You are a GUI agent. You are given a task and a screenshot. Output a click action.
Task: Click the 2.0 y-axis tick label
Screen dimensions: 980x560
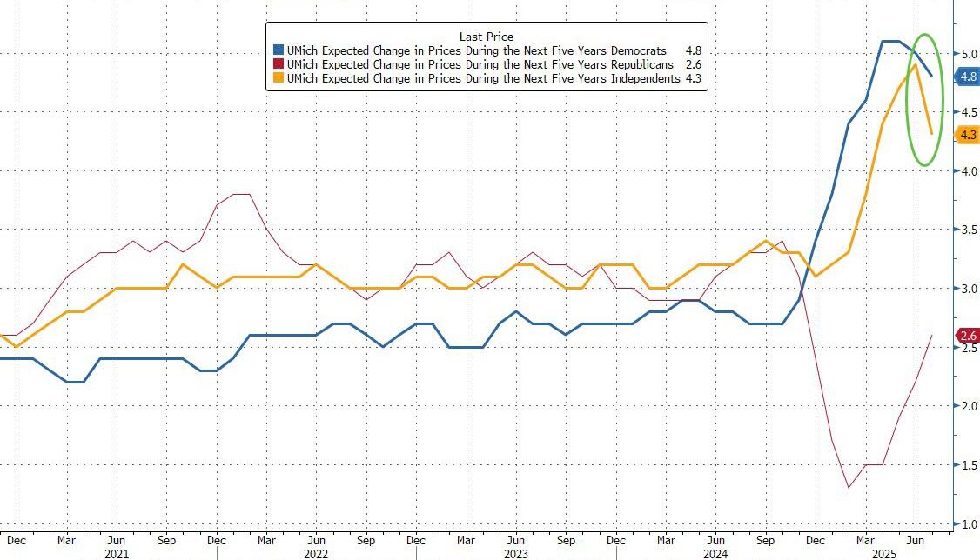click(x=966, y=406)
